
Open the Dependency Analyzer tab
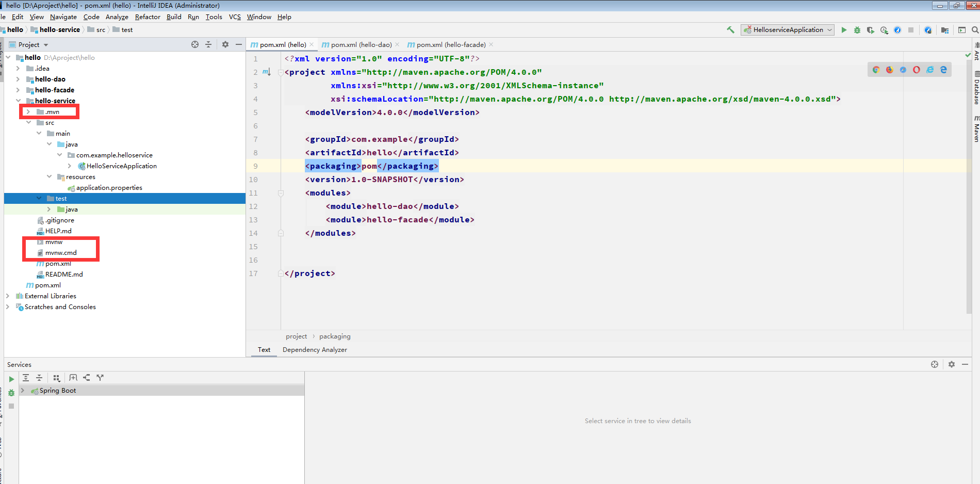[315, 349]
